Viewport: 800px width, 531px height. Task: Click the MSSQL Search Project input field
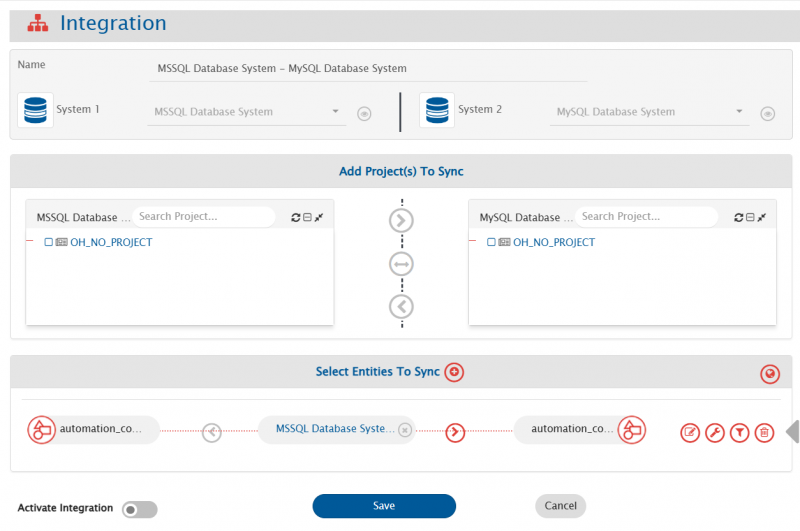click(204, 216)
